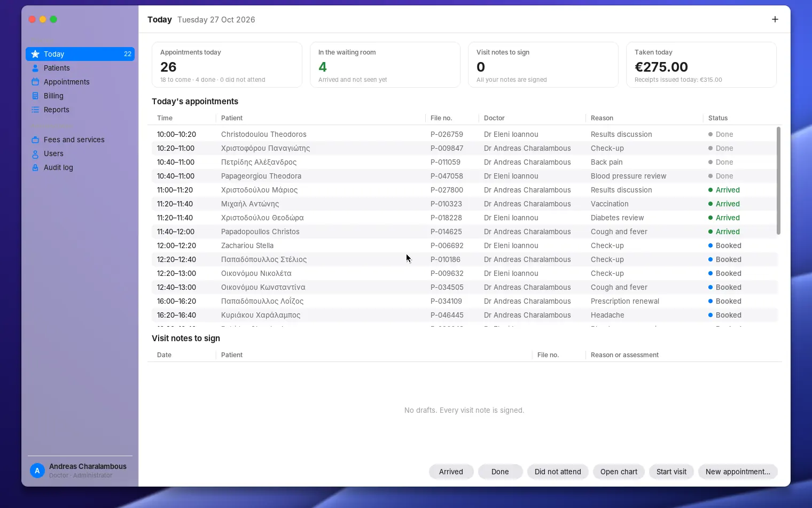812x508 pixels.
Task: Sort by the Status column header
Action: point(740,118)
